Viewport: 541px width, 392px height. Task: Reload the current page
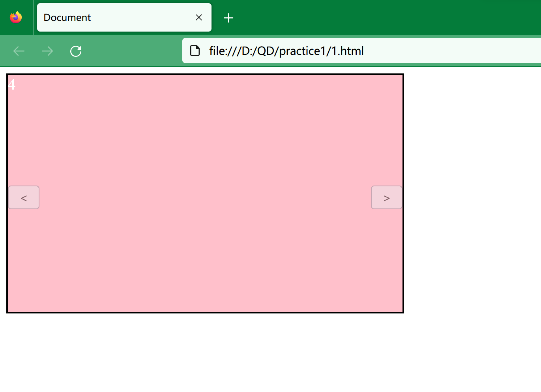click(76, 51)
